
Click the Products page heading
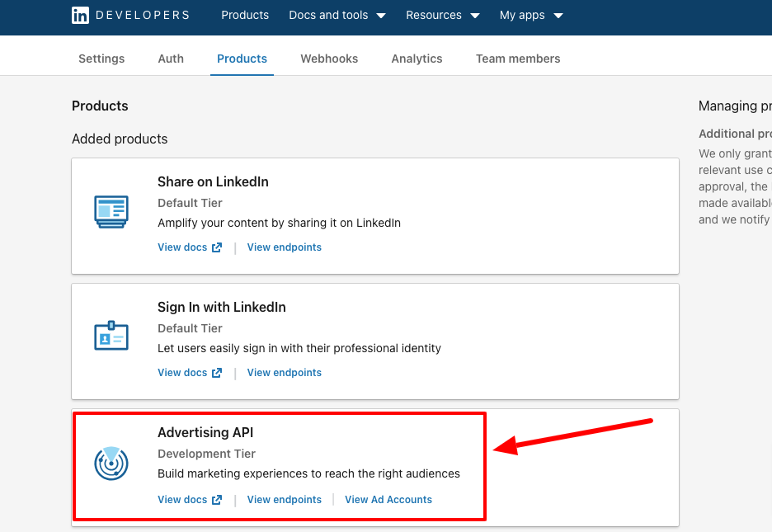coord(100,106)
